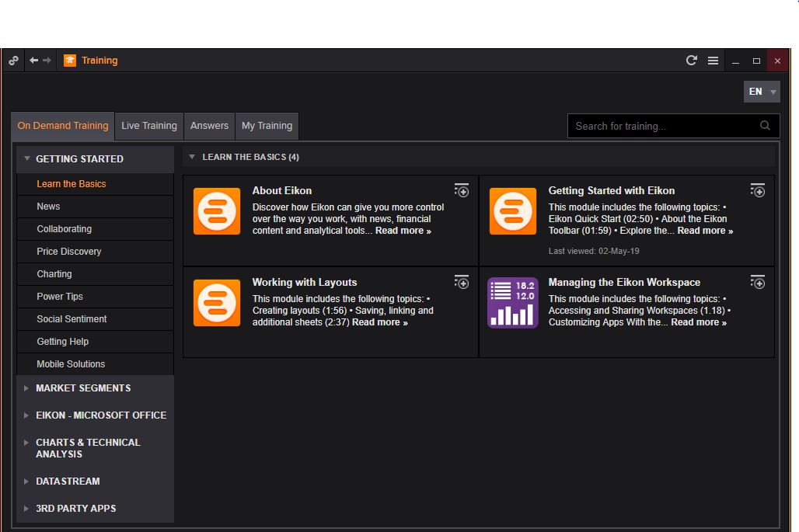
Task: Click the search magnifier icon
Action: pyautogui.click(x=765, y=126)
